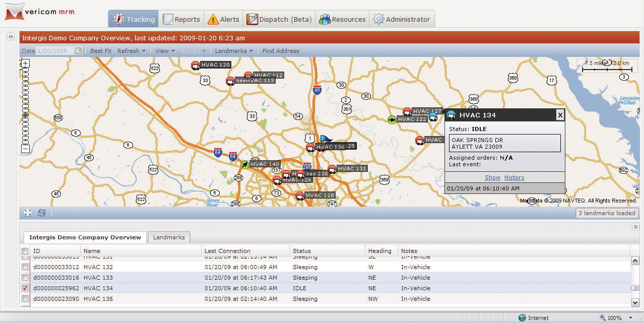Click the HVAC 120 truck marker
The height and width of the screenshot is (324, 644).
click(x=195, y=65)
